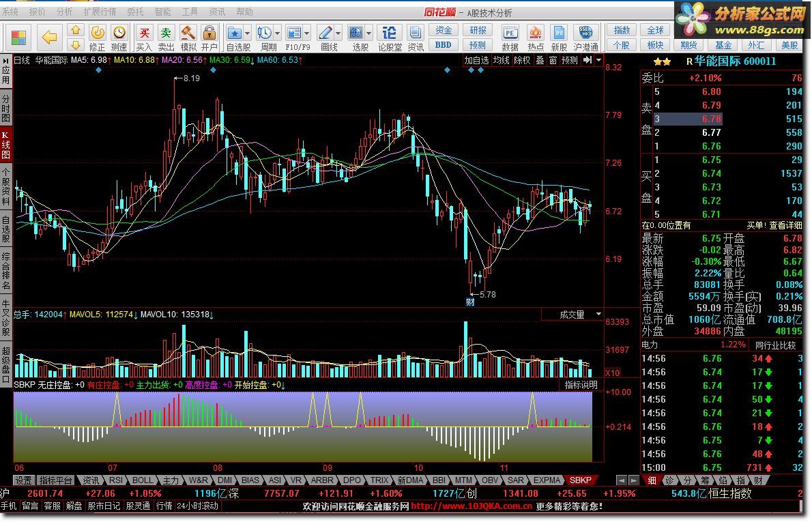Open the 开户 account lock icon

click(209, 38)
